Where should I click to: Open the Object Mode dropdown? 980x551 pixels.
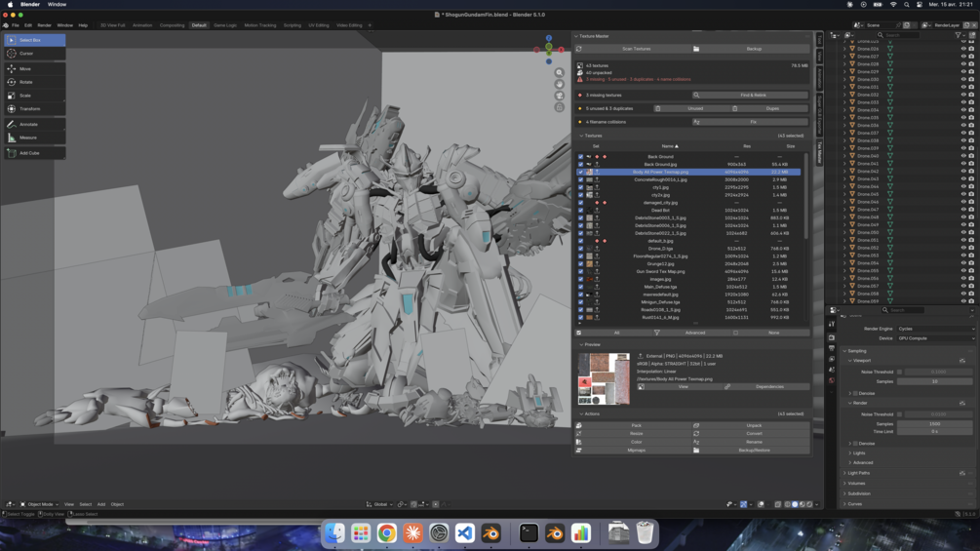39,504
